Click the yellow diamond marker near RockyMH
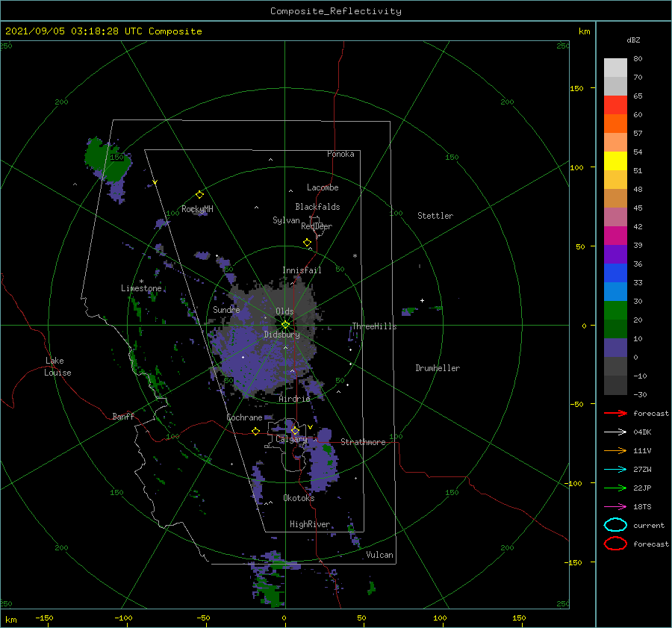 pyautogui.click(x=199, y=195)
